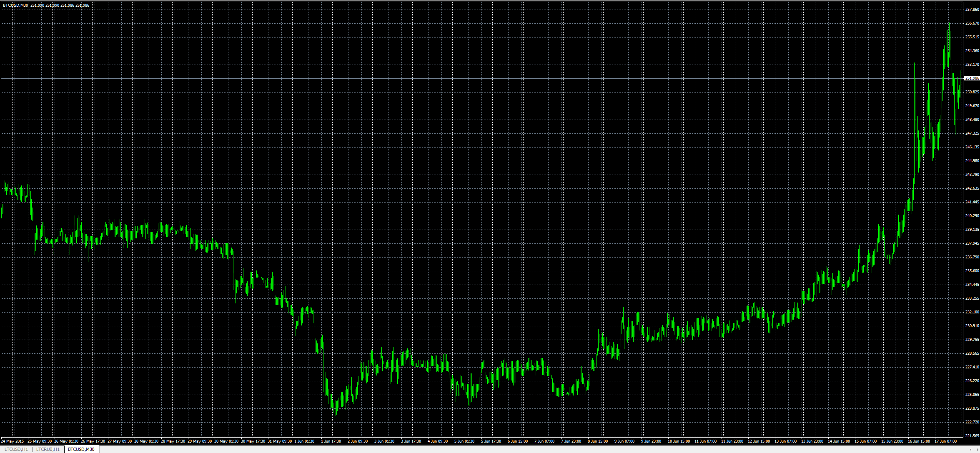Image resolution: width=980 pixels, height=453 pixels.
Task: Click the tab scroll left arrow
Action: click(x=970, y=449)
